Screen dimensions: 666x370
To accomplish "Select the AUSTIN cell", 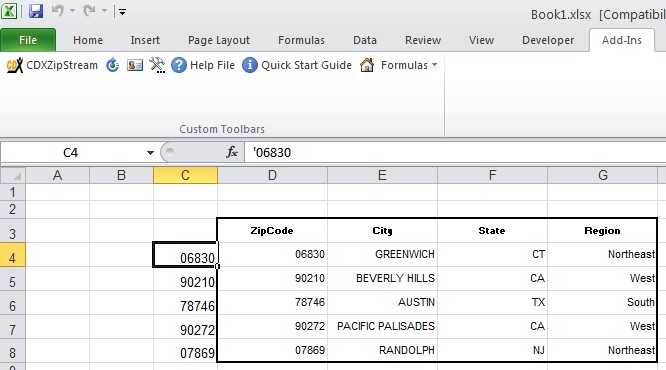I will 382,302.
